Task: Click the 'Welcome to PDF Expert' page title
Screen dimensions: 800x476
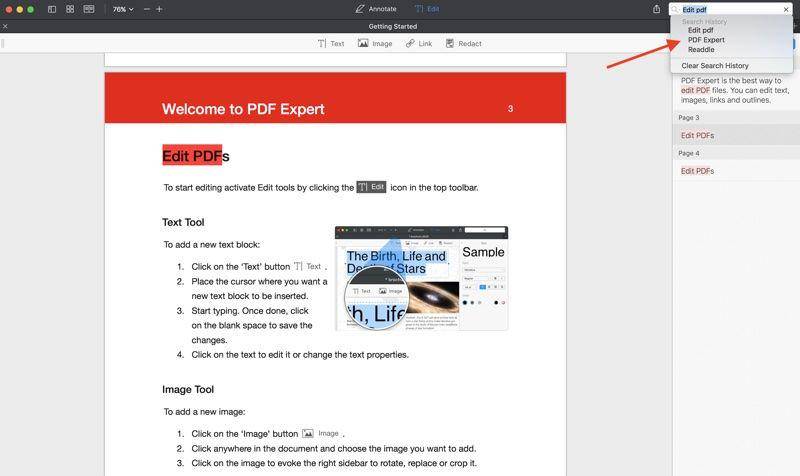Action: (x=243, y=109)
